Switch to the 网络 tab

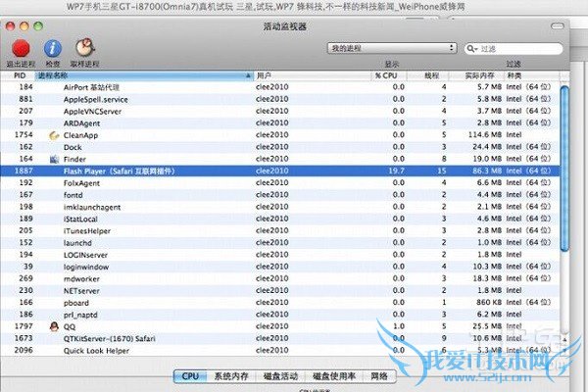coord(379,376)
